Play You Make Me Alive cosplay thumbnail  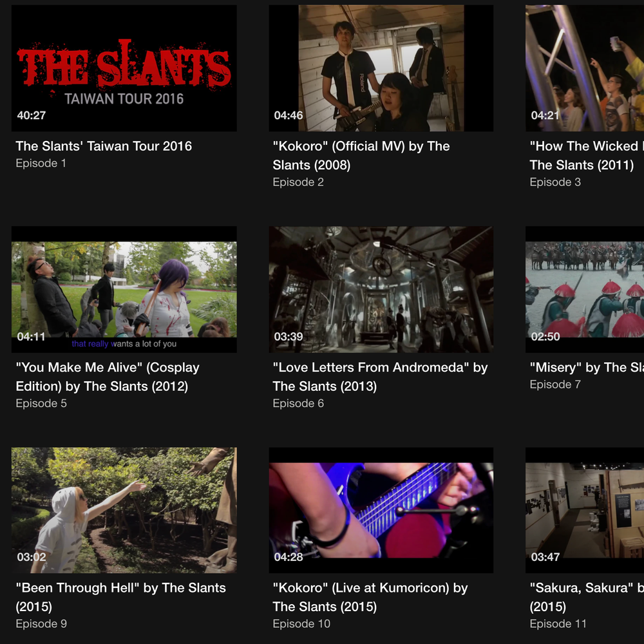[x=124, y=289]
